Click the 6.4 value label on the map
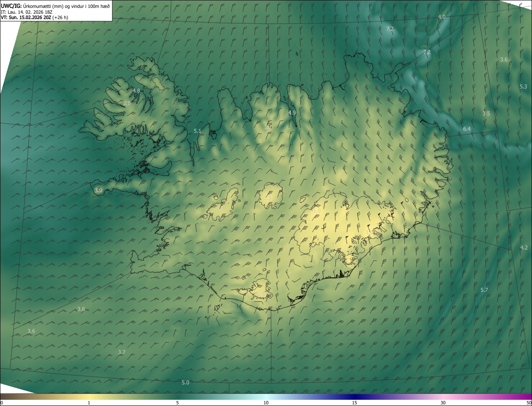532x406 pixels. coord(467,129)
